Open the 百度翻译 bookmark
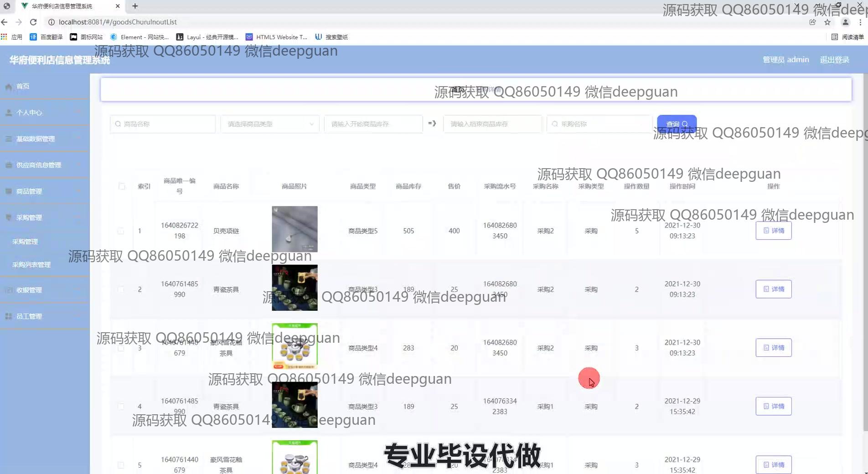Screen dimensions: 868x474 pos(46,37)
